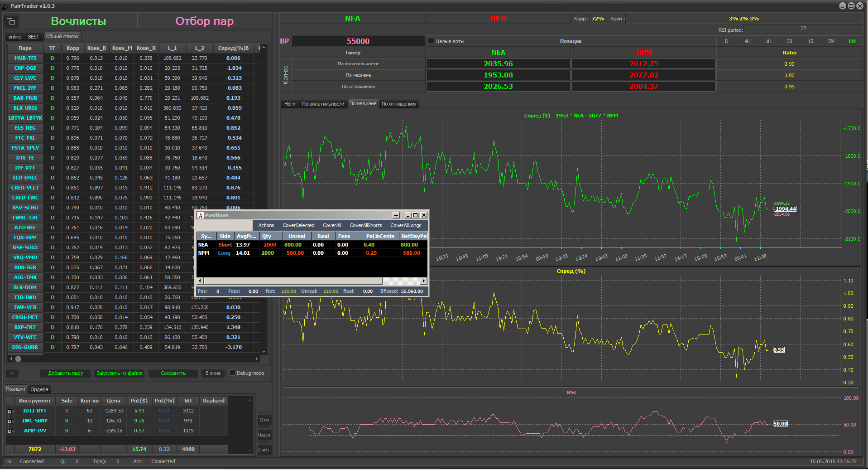This screenshot has width=868, height=470.
Task: Click the RSI period field showing 14
Action: click(x=803, y=29)
